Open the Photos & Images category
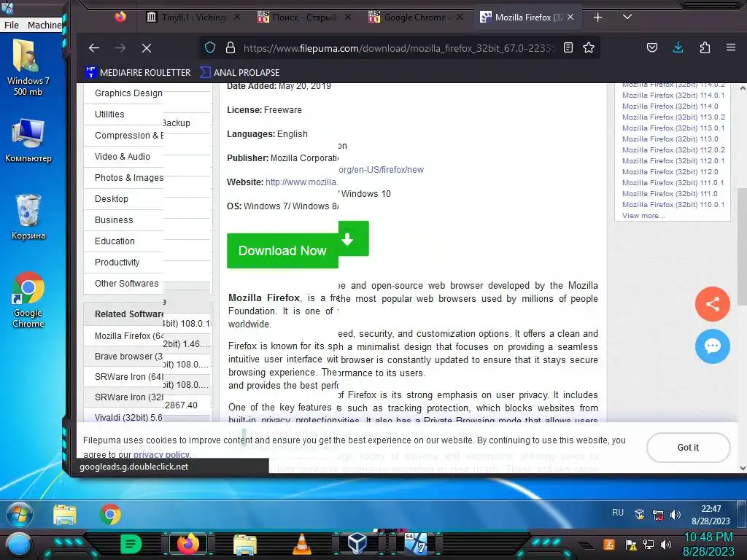This screenshot has width=747, height=560. [x=129, y=178]
